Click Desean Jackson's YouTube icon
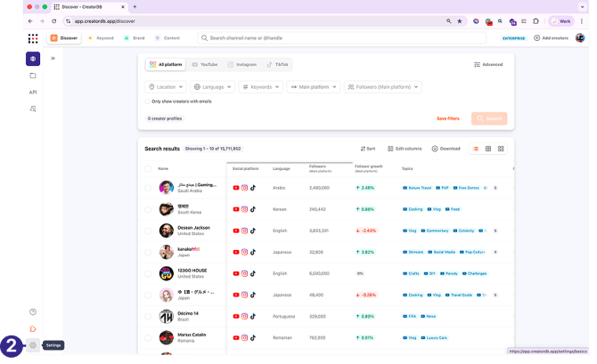The width and height of the screenshot is (597, 364). coord(236,231)
